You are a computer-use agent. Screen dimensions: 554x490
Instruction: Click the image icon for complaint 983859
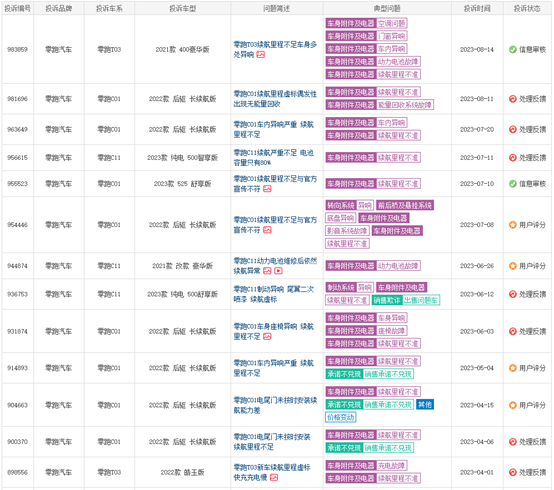click(261, 55)
